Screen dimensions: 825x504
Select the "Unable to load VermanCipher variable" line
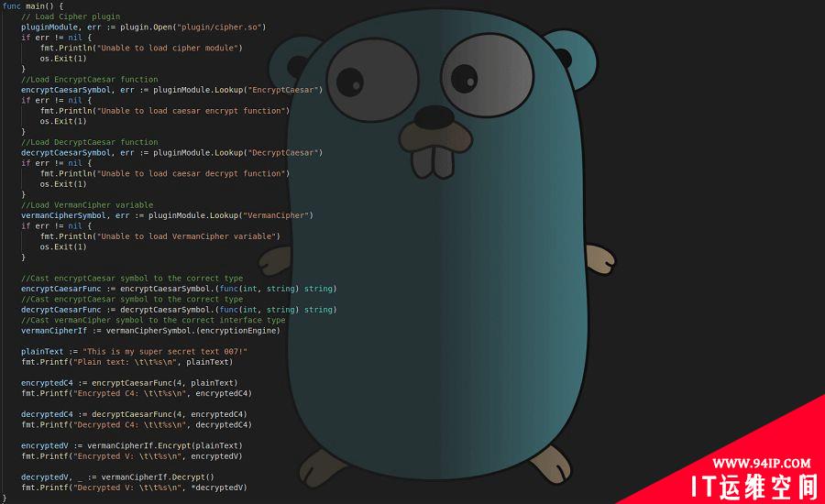point(160,236)
